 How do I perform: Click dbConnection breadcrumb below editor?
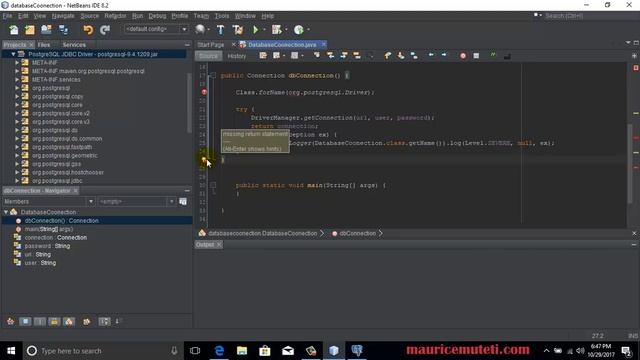point(357,233)
